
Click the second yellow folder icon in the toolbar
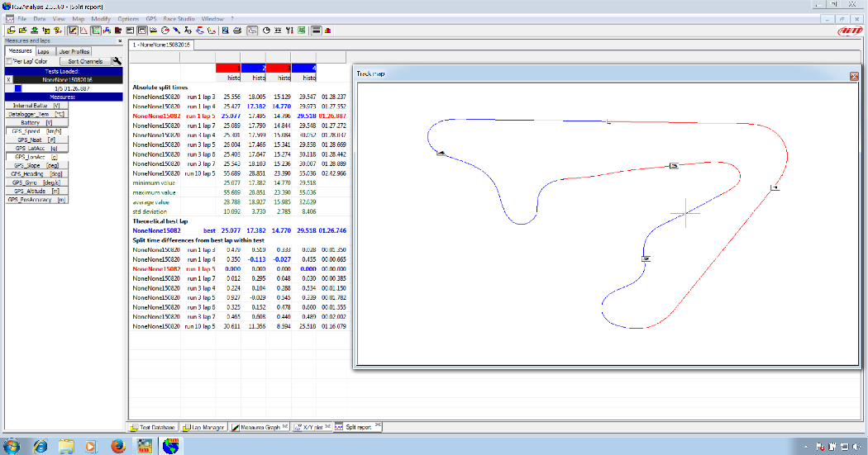22,31
